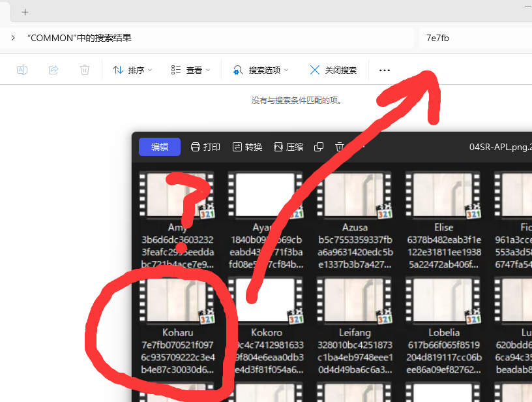This screenshot has width=532, height=402.
Task: Click the Koharu file name text
Action: pyautogui.click(x=177, y=332)
